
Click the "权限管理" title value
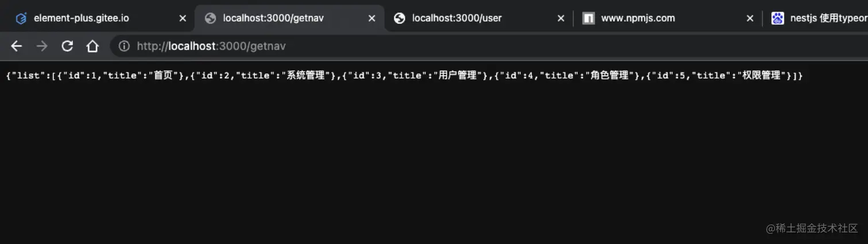coord(762,76)
